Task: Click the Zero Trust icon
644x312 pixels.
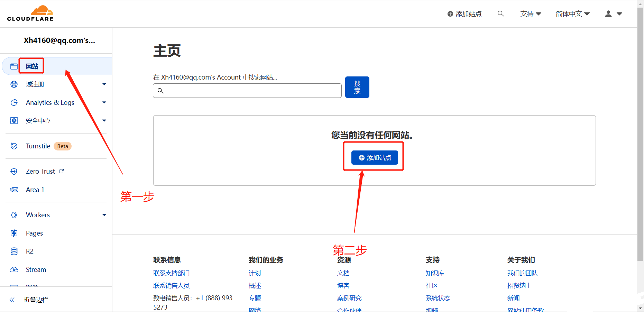Action: 14,171
